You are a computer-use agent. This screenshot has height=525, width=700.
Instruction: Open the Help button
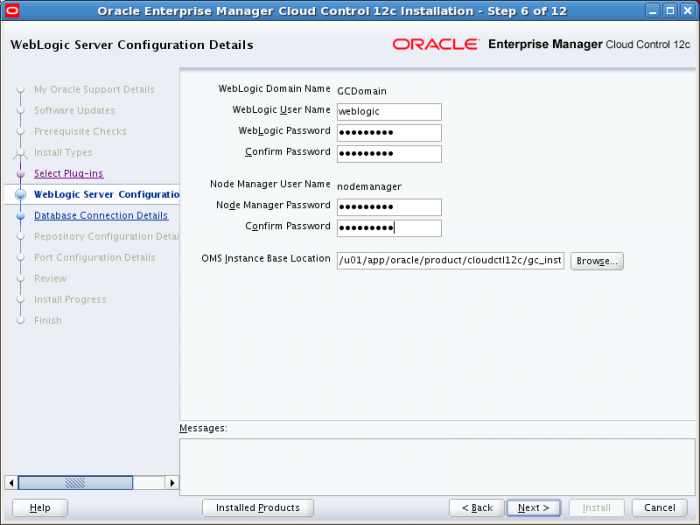(40, 508)
